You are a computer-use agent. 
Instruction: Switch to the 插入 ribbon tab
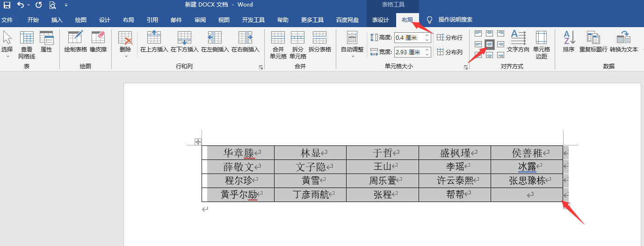tap(57, 20)
